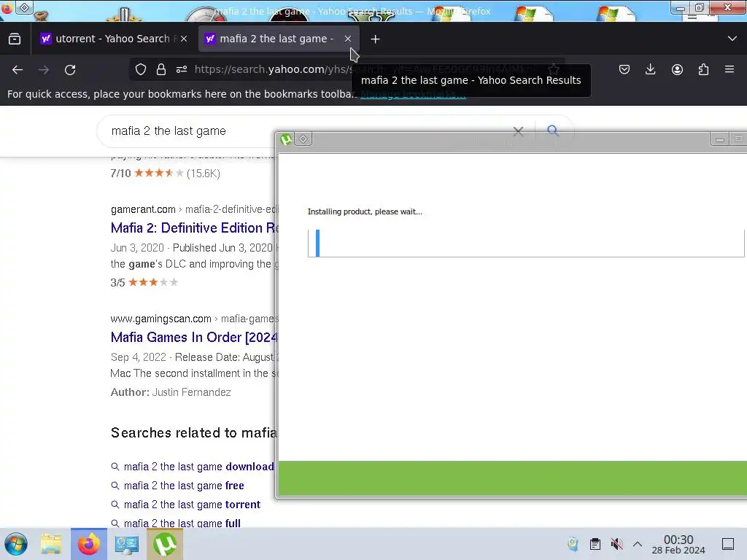Expand the list all tabs chevron

[732, 39]
